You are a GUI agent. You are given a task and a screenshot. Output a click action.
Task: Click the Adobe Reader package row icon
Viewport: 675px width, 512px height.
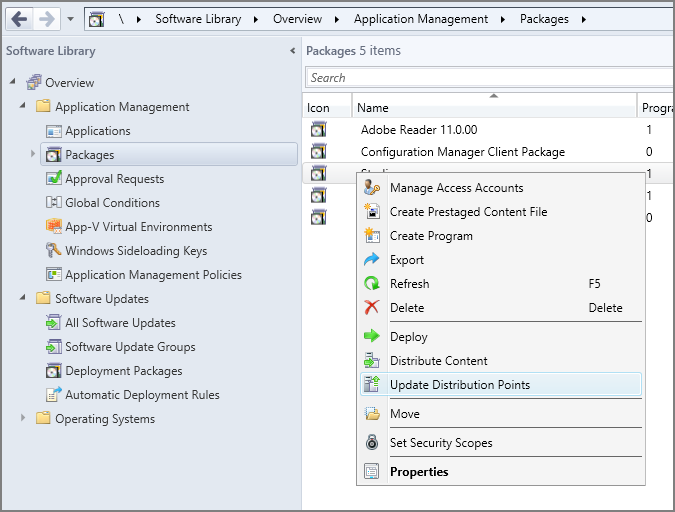point(319,130)
